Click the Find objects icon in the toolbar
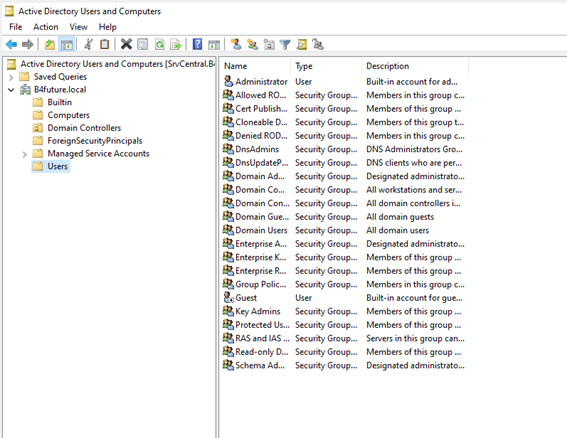The height and width of the screenshot is (438, 567). point(302,44)
